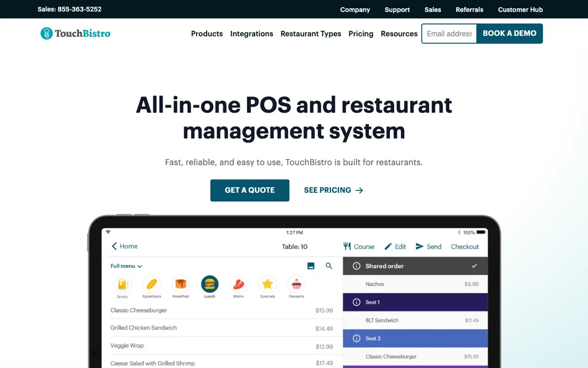Click the Seat 2 info icon

coord(356,339)
